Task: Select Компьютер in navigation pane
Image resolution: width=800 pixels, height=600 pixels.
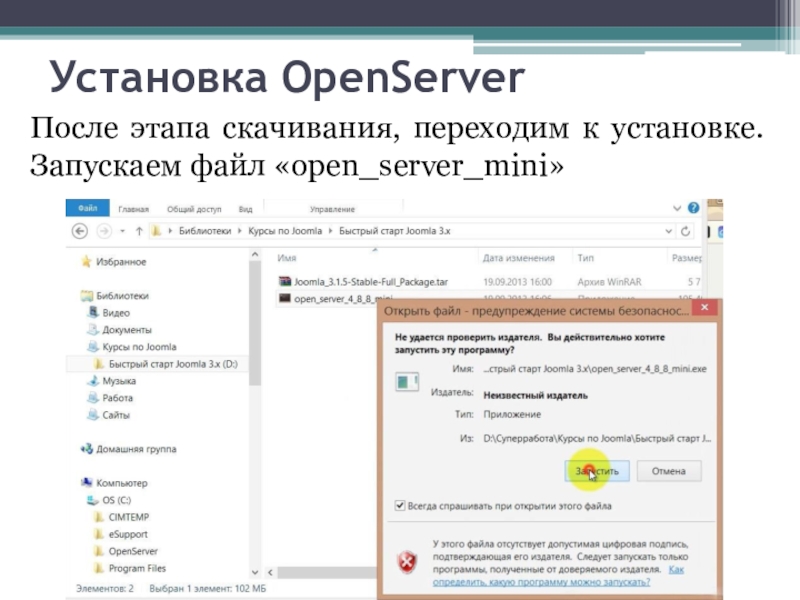Action: tap(122, 483)
